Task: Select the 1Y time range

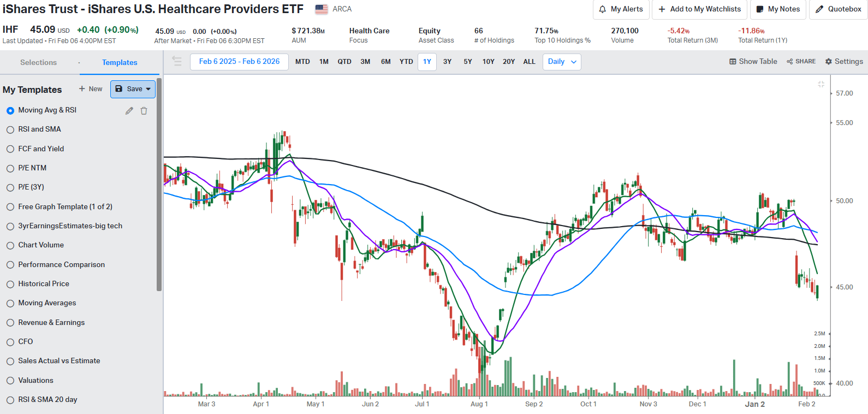Action: click(427, 62)
